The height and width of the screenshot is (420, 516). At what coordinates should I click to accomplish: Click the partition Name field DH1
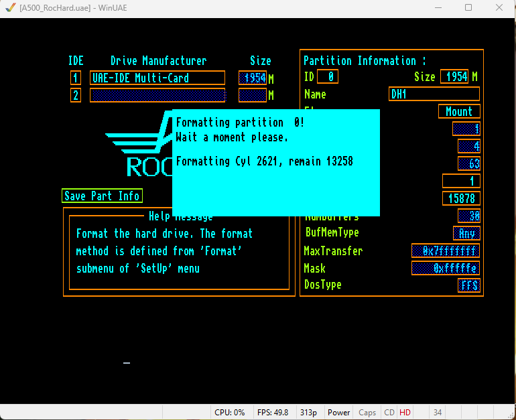coord(434,94)
